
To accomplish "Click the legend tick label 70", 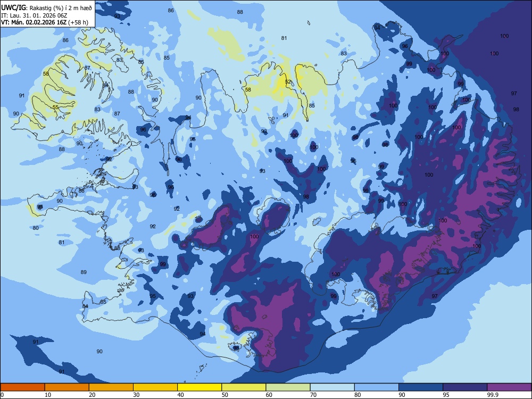I will (313, 395).
